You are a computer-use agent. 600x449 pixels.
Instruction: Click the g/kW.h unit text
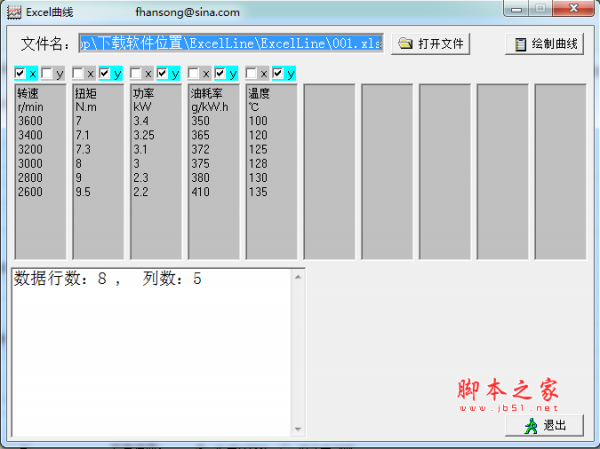click(210, 107)
